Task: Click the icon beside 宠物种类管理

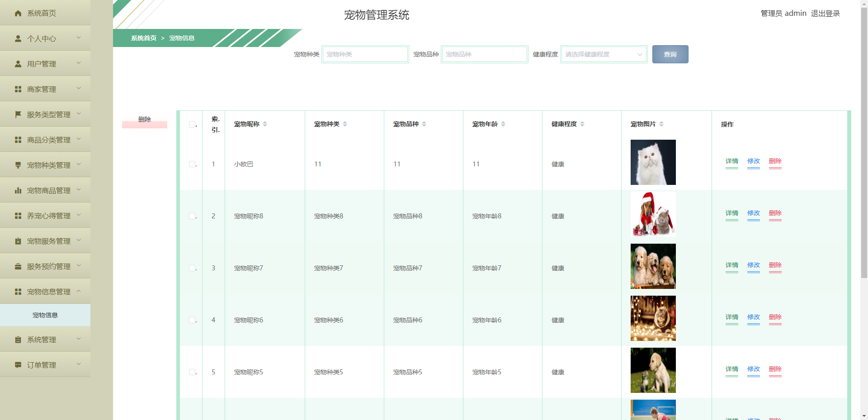Action: click(18, 165)
